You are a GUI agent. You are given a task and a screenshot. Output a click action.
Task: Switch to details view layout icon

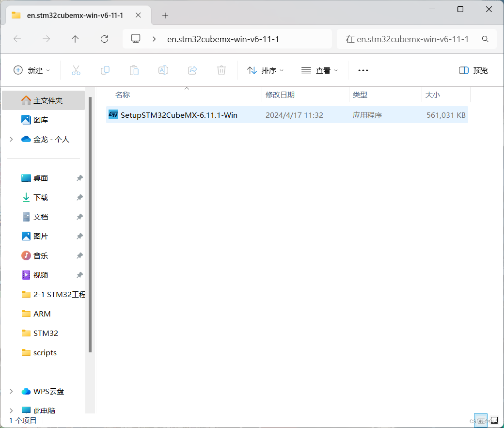click(x=481, y=421)
